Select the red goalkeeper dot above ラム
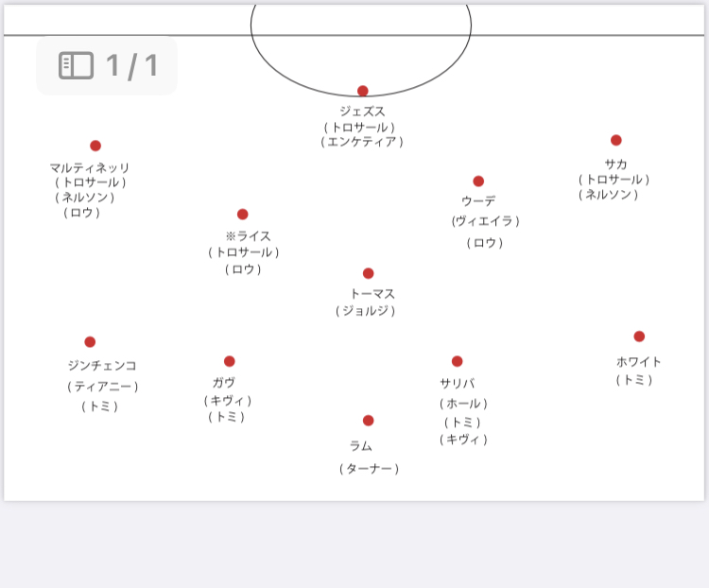The image size is (709, 588). [369, 421]
